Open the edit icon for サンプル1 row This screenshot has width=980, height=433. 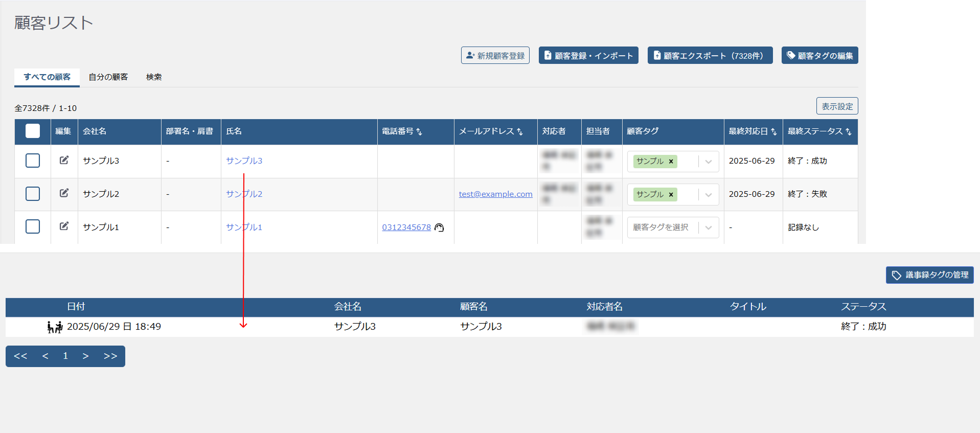[64, 226]
